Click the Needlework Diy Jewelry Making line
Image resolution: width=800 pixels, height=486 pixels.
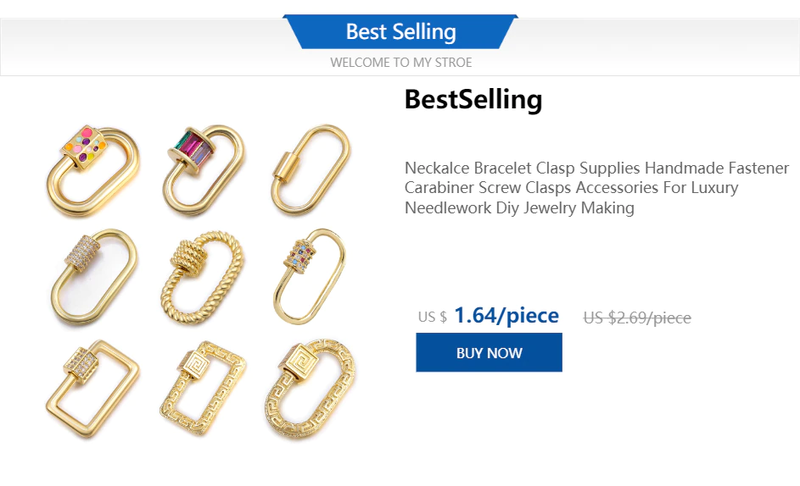point(519,208)
